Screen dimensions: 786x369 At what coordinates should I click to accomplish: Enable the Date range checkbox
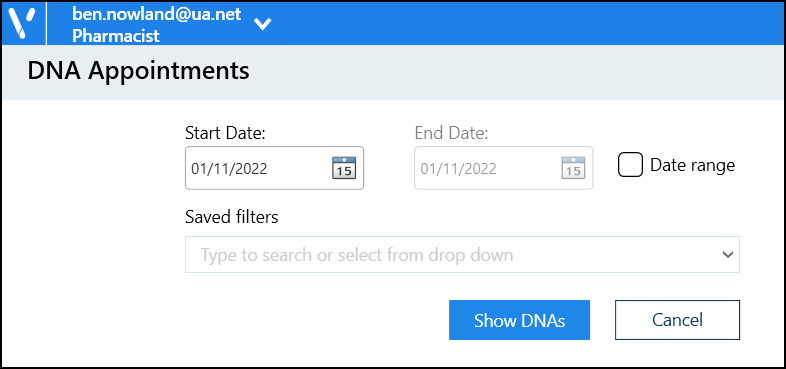630,165
